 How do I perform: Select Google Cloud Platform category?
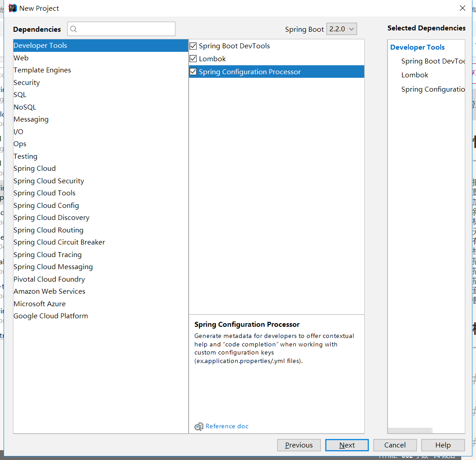tap(101, 316)
